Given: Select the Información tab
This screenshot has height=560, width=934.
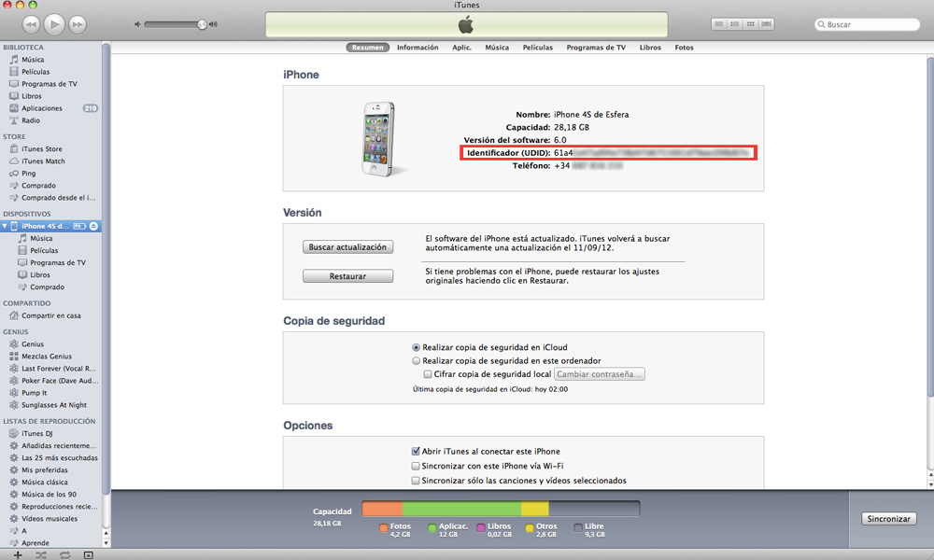Looking at the screenshot, I should click(417, 48).
